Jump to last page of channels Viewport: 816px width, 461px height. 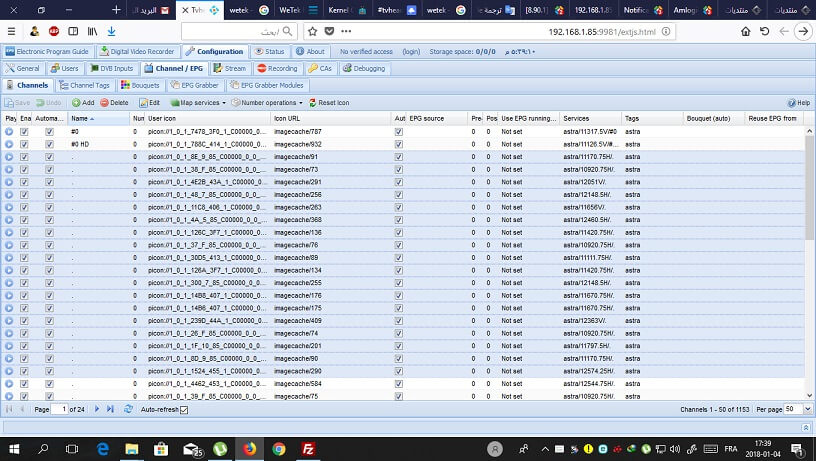(x=112, y=410)
